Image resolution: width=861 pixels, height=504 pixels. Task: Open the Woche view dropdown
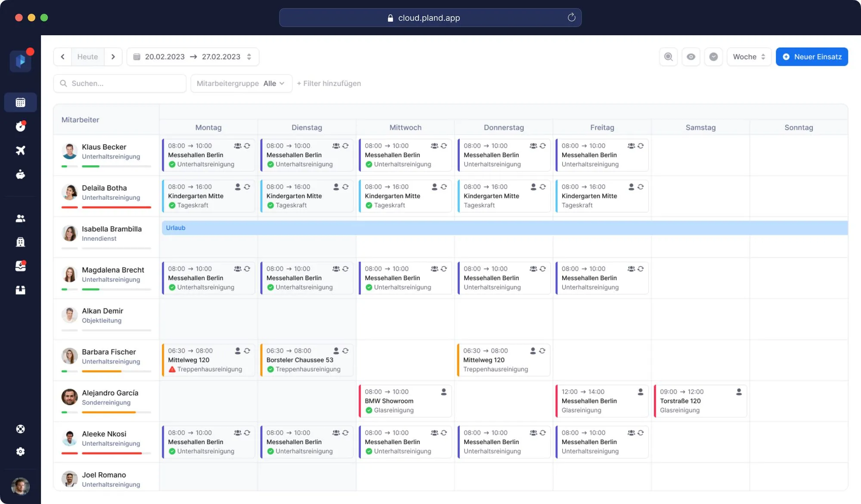pyautogui.click(x=749, y=57)
